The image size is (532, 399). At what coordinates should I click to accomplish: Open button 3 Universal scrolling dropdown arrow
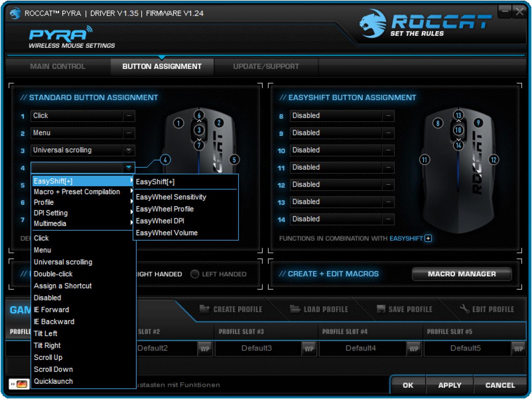(x=129, y=150)
